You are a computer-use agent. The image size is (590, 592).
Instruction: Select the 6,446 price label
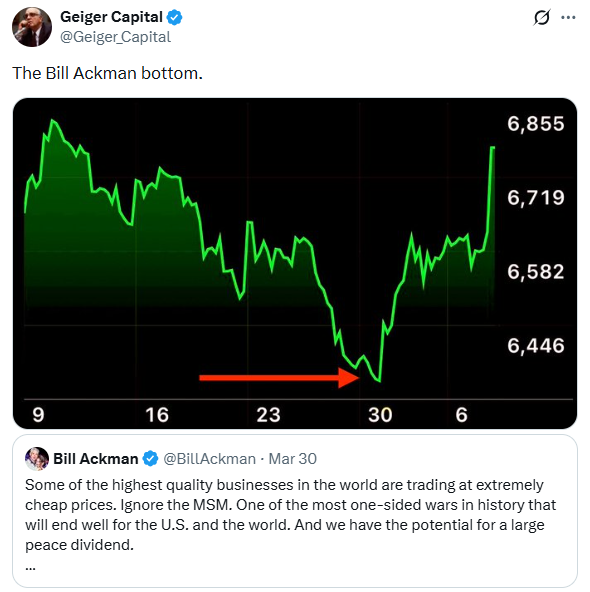(535, 346)
